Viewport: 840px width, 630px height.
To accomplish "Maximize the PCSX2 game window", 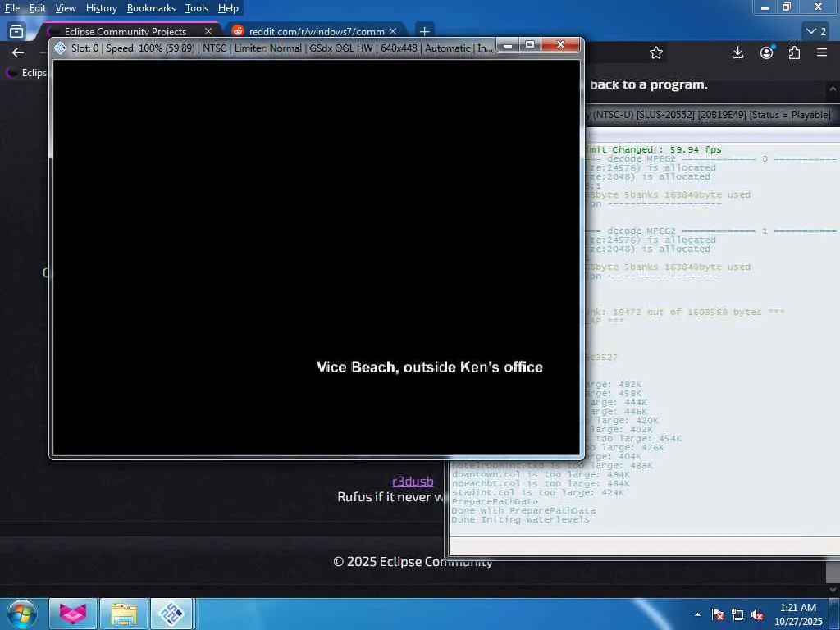I will 530,45.
